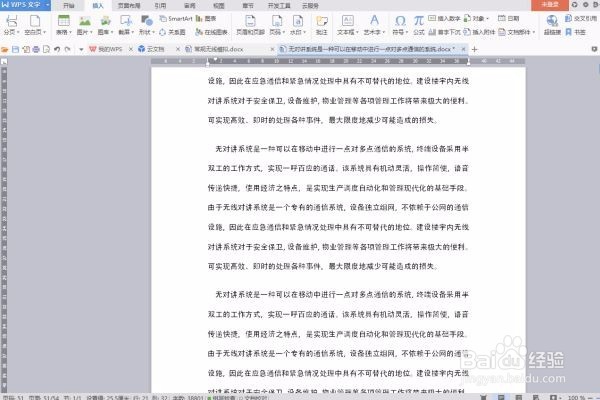
Task: Expand the text box (文本框) dropdown arrow
Action: click(x=357, y=32)
